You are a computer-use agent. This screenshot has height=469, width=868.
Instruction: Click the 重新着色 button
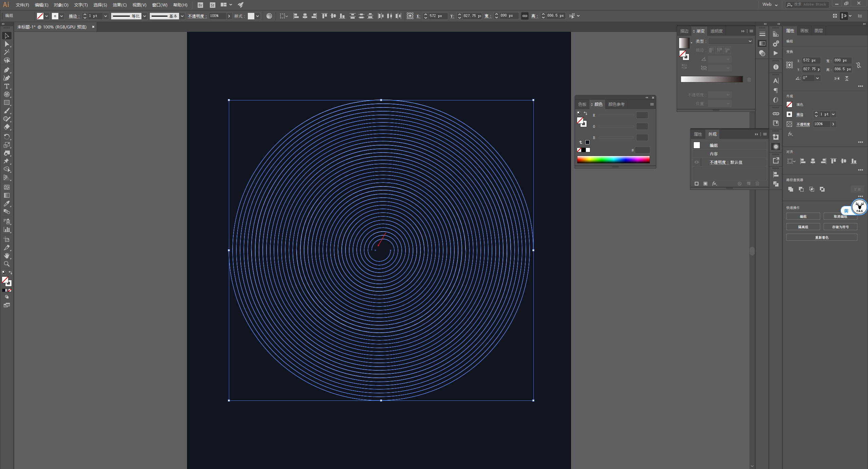point(822,237)
